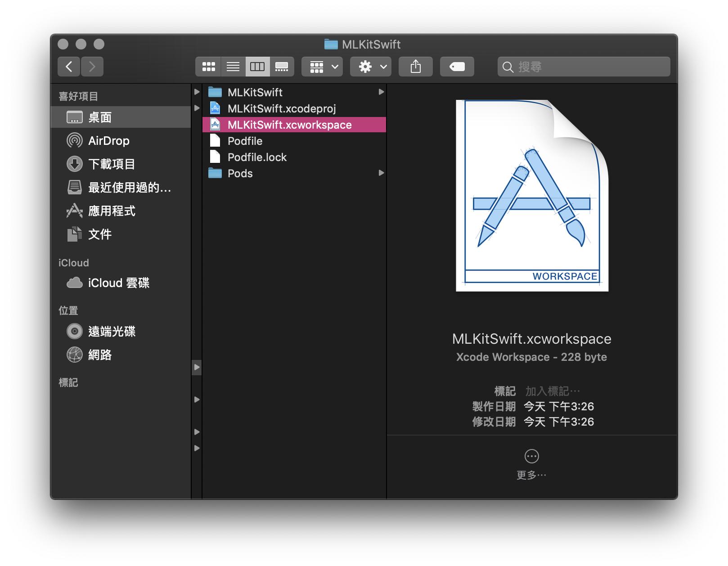Click the folder icon in title bar
The image size is (728, 566).
[331, 44]
